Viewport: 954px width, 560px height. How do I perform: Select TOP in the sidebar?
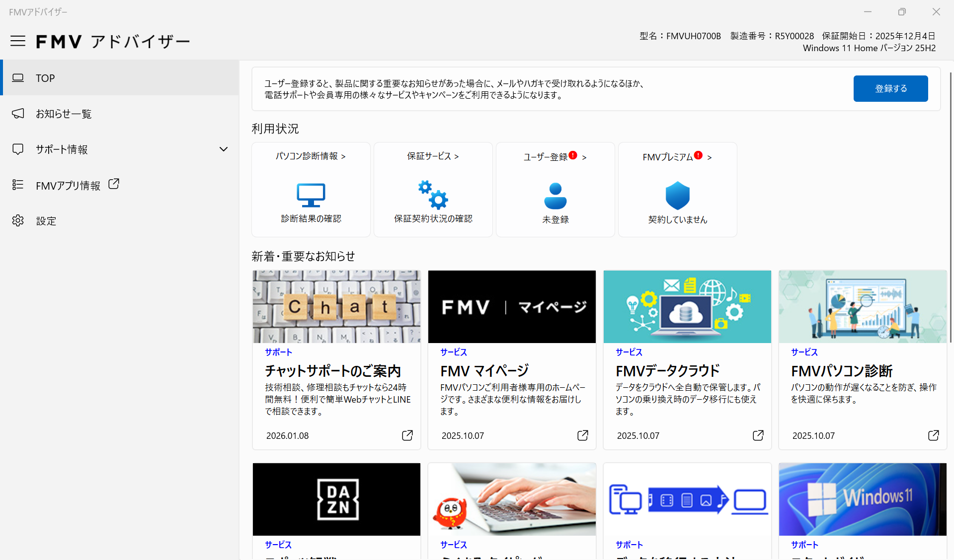coord(45,78)
